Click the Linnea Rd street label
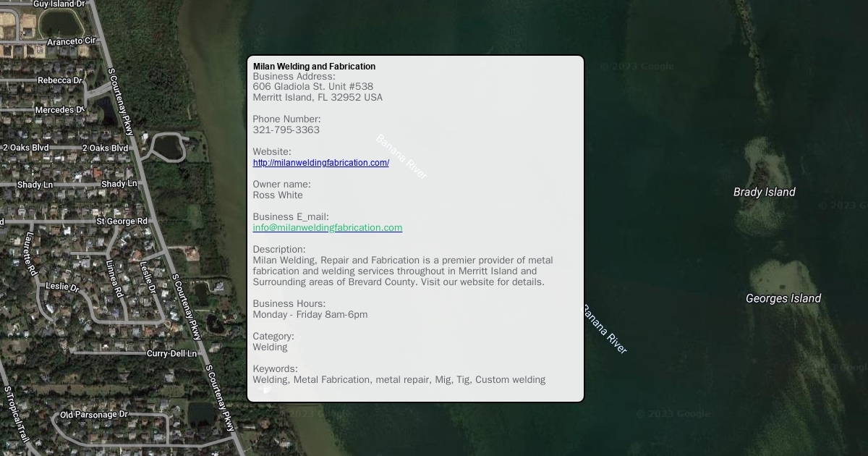The height and width of the screenshot is (456, 868). tap(114, 279)
